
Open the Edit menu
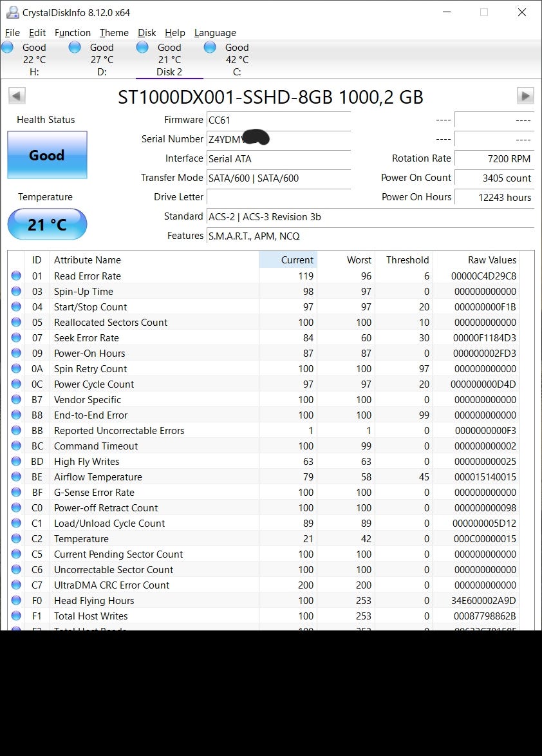[37, 32]
